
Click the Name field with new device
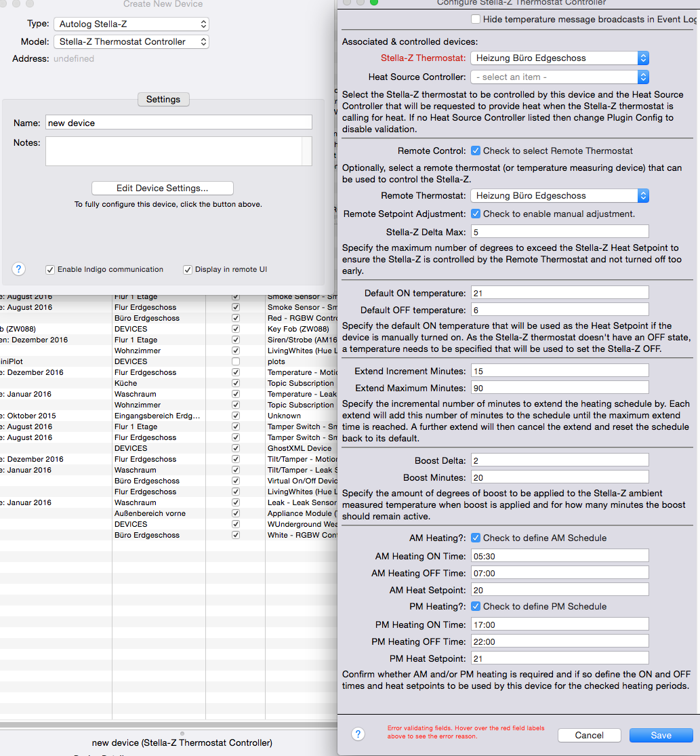[x=179, y=123]
